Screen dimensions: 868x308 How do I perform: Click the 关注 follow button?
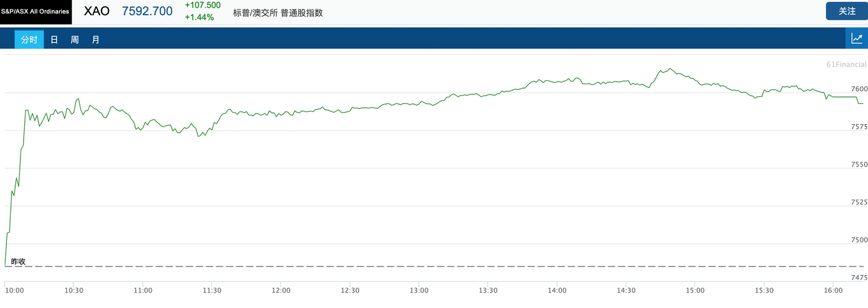(x=847, y=11)
